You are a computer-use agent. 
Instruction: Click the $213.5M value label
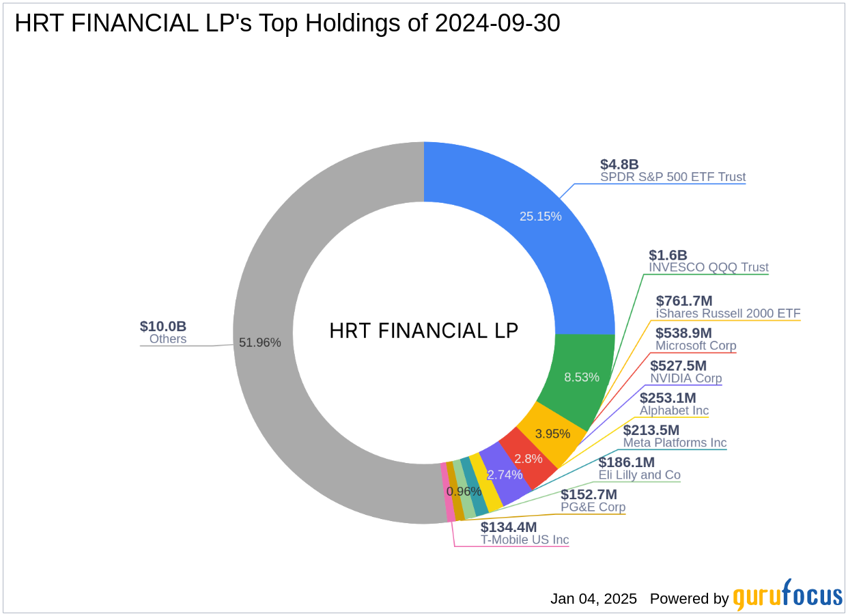pos(651,430)
